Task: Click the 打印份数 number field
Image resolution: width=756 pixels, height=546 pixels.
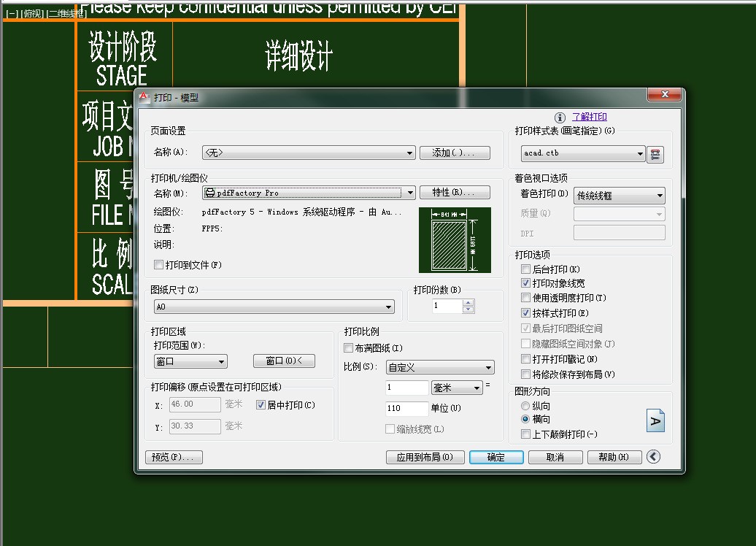Action: point(447,306)
